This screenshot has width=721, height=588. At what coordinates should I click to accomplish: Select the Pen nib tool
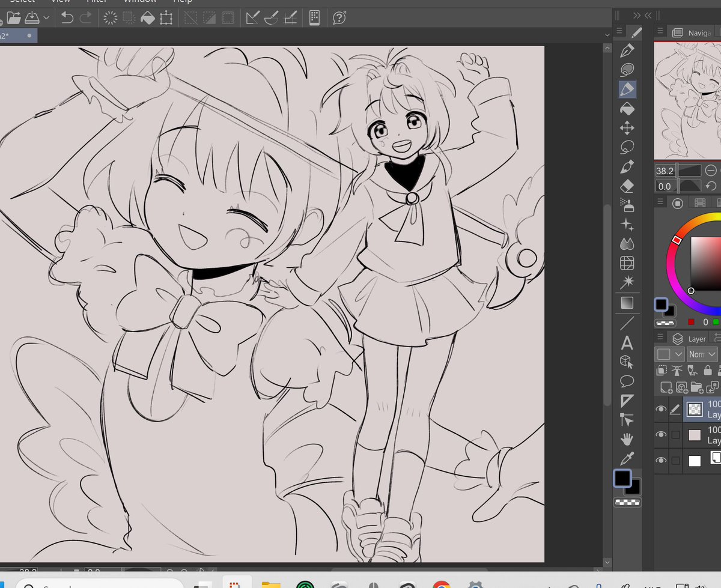627,50
